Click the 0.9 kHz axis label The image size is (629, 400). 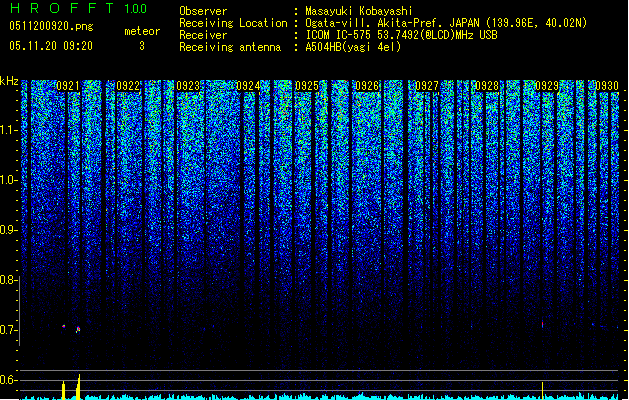(x=8, y=230)
